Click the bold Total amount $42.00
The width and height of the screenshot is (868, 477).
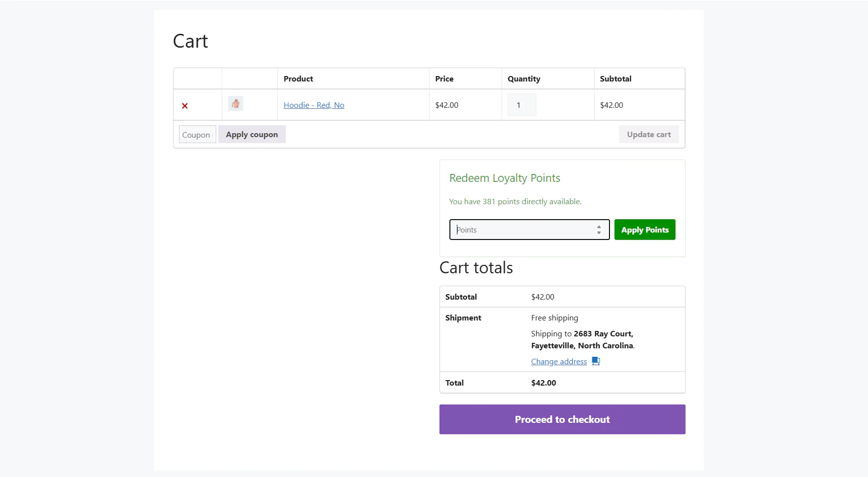(x=543, y=383)
